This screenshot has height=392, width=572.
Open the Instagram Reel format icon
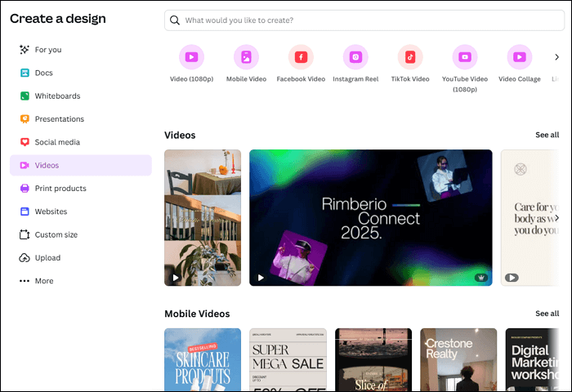(x=355, y=57)
